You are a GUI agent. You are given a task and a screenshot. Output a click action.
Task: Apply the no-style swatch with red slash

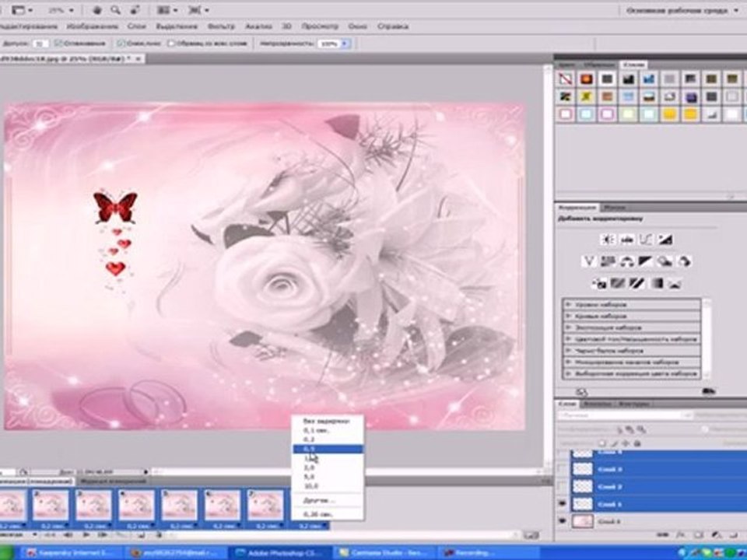click(566, 79)
